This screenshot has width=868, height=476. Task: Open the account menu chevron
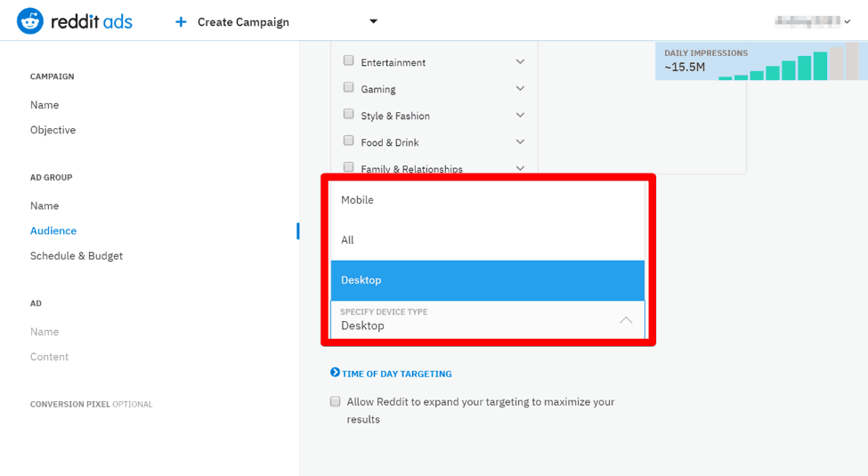point(847,22)
